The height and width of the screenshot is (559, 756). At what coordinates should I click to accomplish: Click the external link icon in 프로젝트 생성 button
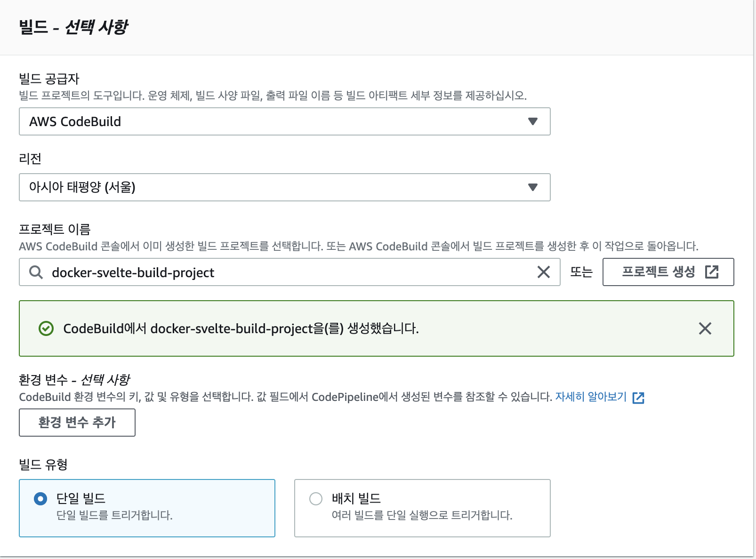tap(712, 272)
